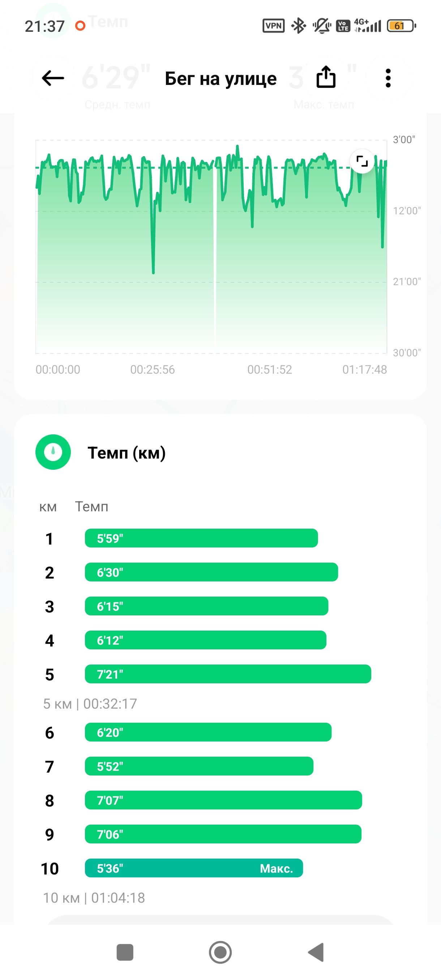
Task: Tap the battery indicator icon
Action: (402, 26)
